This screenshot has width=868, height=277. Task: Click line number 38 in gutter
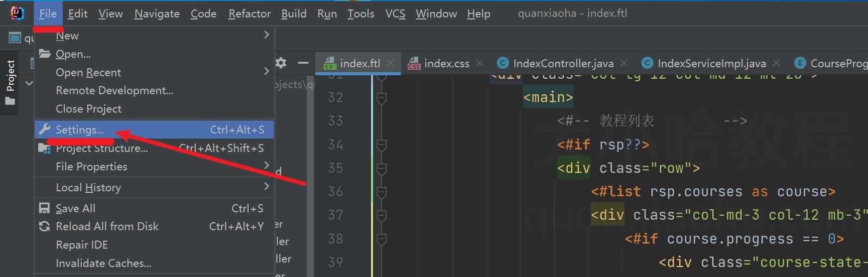click(336, 239)
